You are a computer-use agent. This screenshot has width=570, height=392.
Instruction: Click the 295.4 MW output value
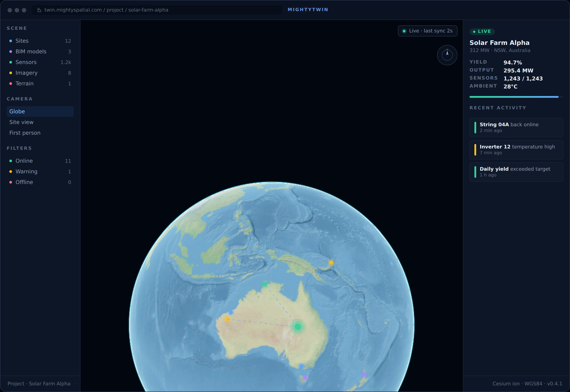518,71
